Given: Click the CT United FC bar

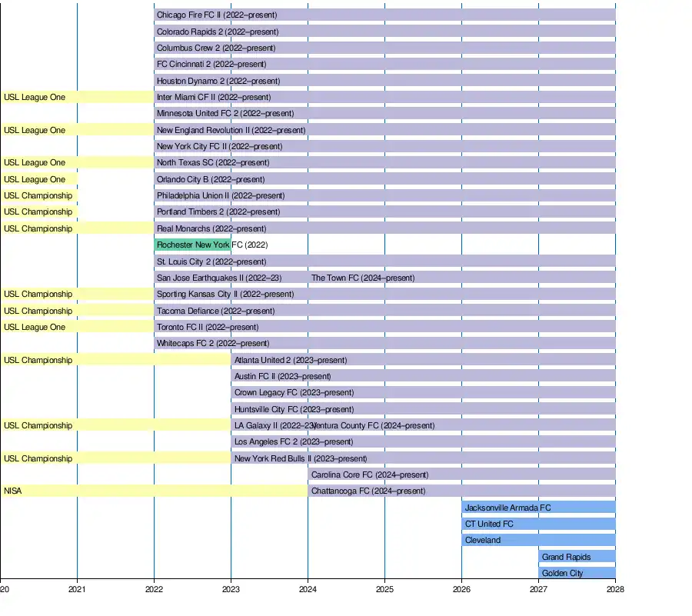Looking at the screenshot, I should click(538, 524).
